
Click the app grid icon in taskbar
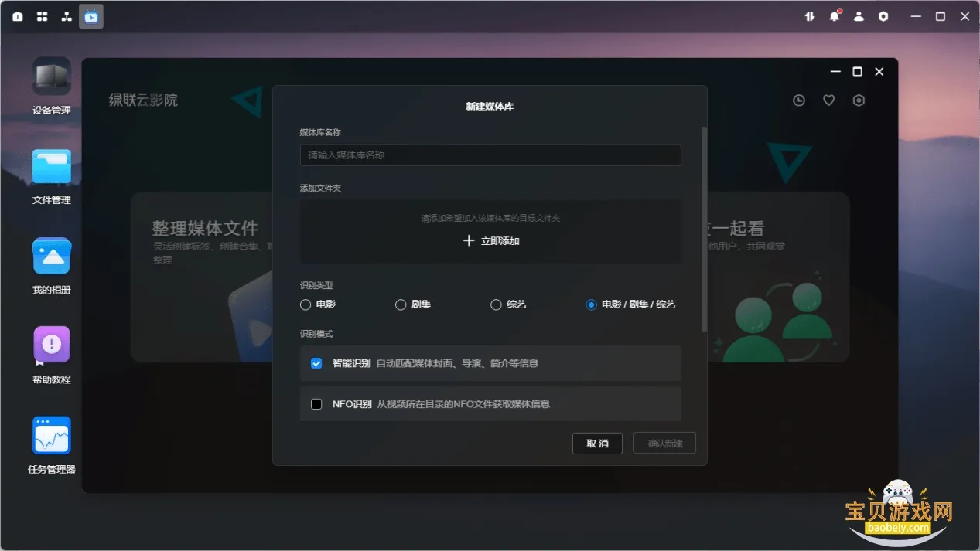[x=43, y=16]
